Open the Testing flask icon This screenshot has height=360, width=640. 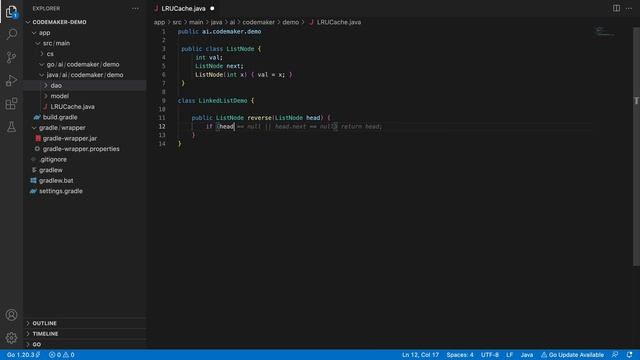click(11, 127)
